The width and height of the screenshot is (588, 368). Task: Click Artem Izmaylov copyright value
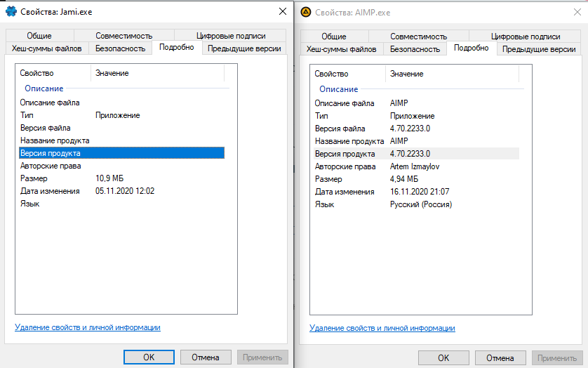(x=415, y=166)
